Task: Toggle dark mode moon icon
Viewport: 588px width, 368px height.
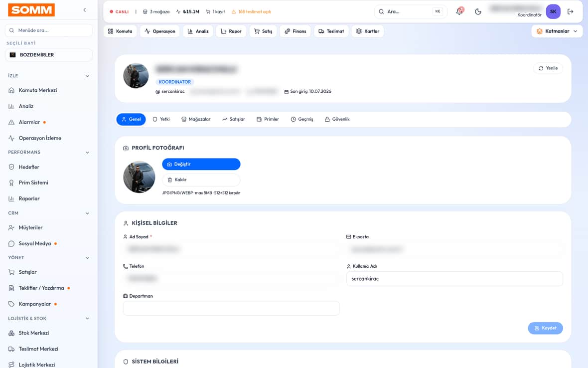Action: pos(478,11)
